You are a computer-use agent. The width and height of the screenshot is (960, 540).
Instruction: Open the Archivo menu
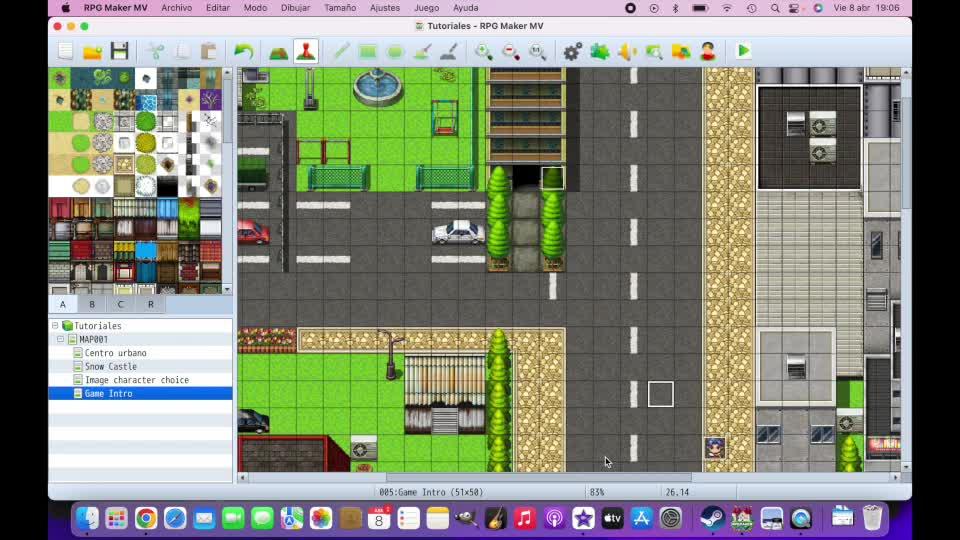pos(176,8)
